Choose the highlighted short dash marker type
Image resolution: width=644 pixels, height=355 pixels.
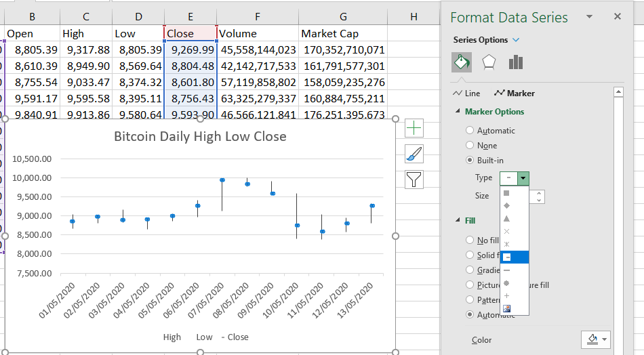515,257
